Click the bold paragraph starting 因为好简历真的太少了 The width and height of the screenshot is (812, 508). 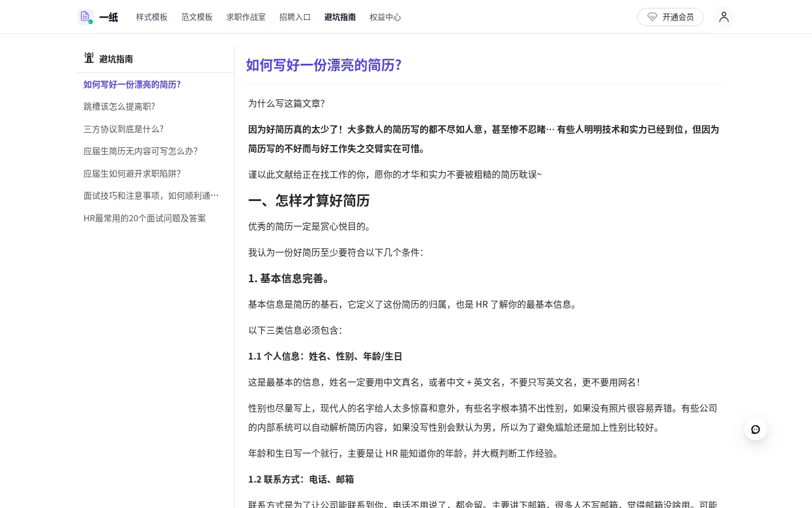click(484, 139)
